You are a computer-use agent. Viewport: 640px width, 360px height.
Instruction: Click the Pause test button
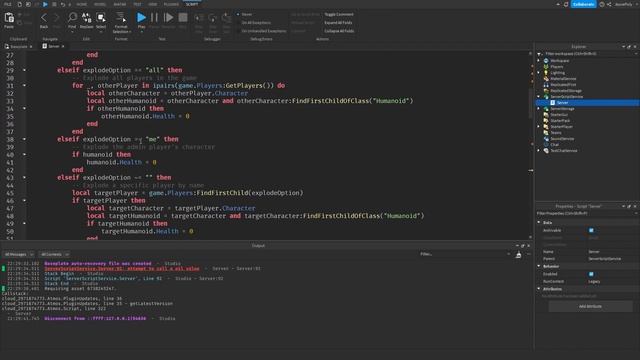(x=154, y=18)
